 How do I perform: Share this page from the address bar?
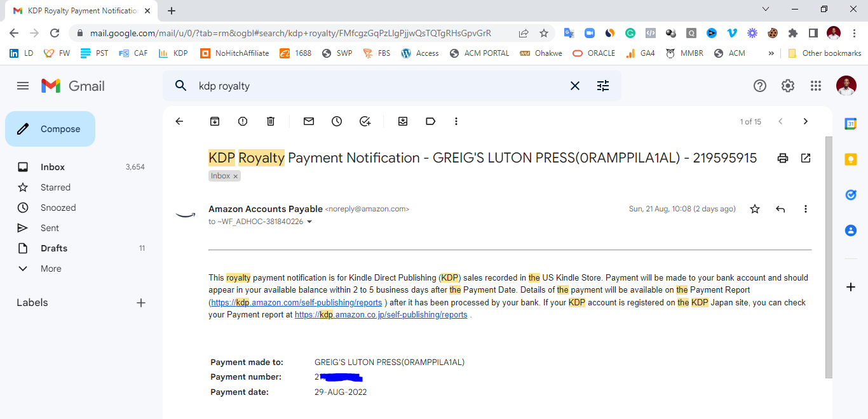(x=524, y=33)
